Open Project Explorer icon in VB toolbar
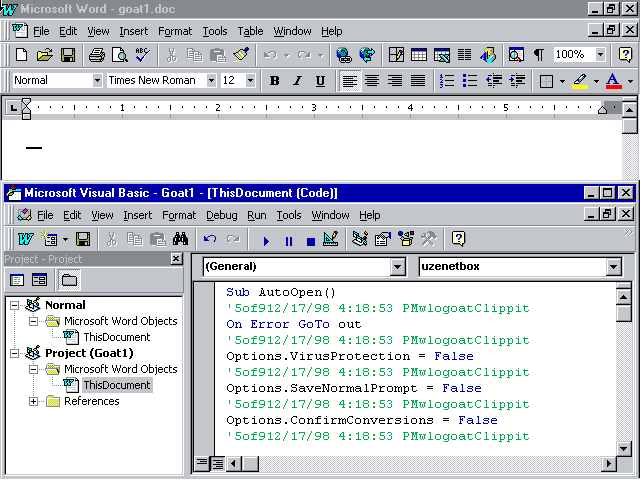 pos(360,239)
